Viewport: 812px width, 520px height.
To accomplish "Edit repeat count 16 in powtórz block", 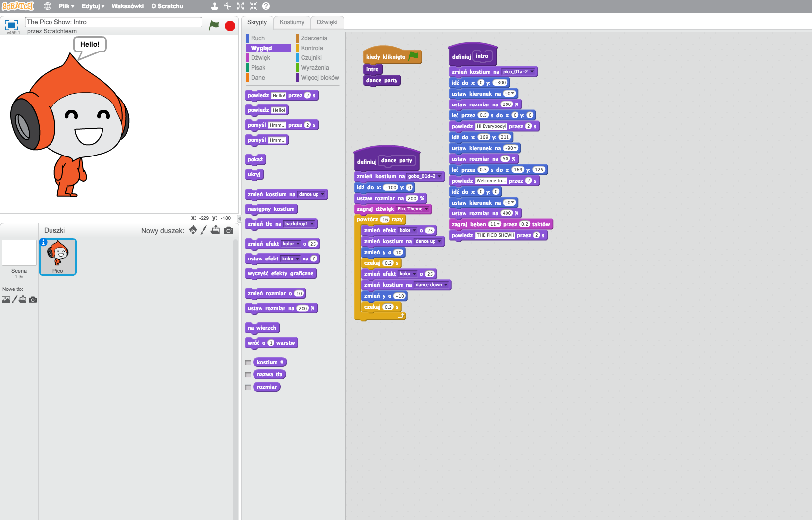I will point(385,219).
